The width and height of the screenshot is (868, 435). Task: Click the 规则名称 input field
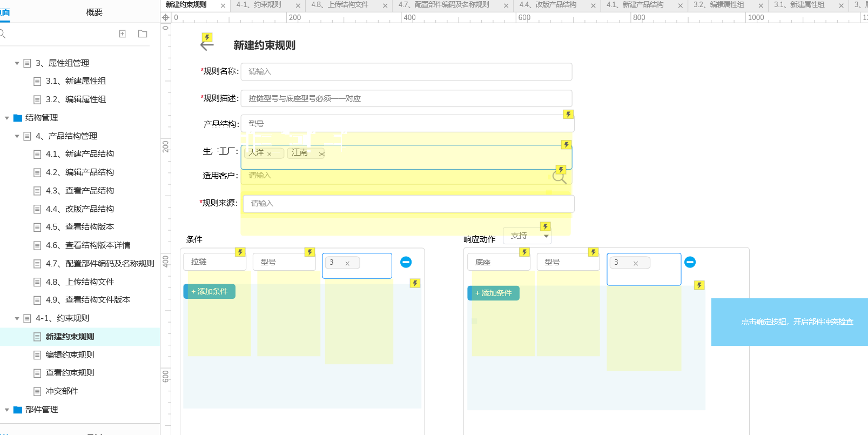pos(406,71)
